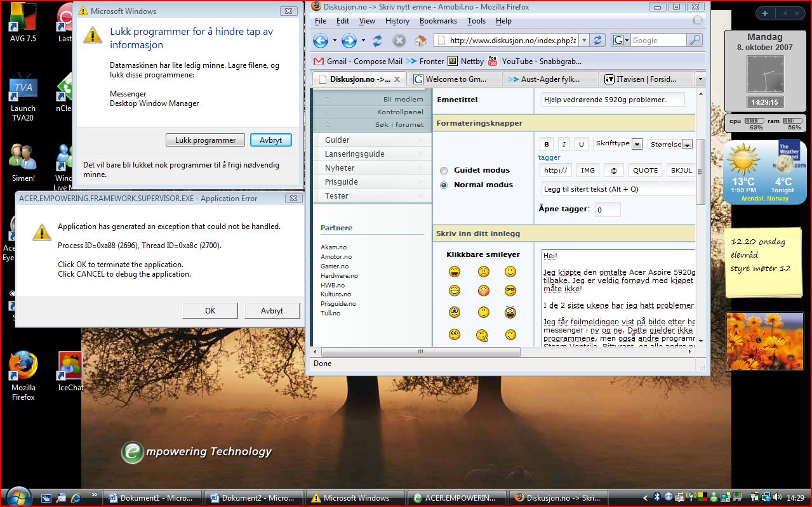
Task: Click Firefox Forward arrow button
Action: pyautogui.click(x=349, y=41)
